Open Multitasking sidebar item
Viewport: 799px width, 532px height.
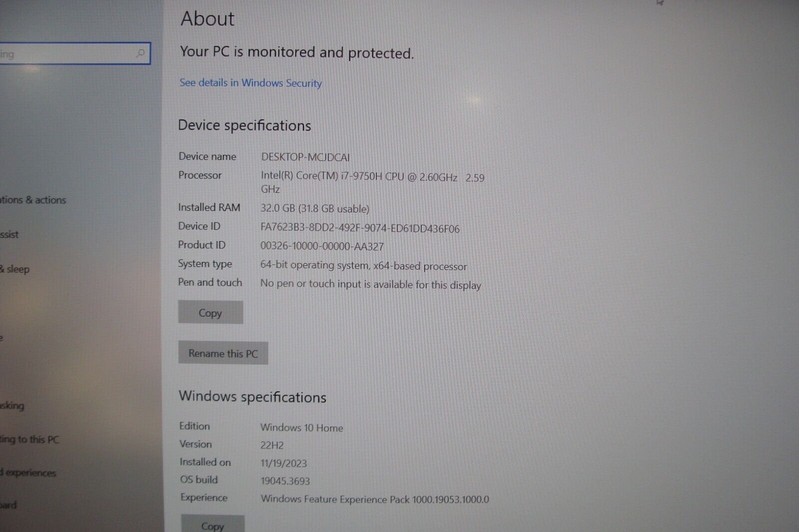(x=12, y=405)
